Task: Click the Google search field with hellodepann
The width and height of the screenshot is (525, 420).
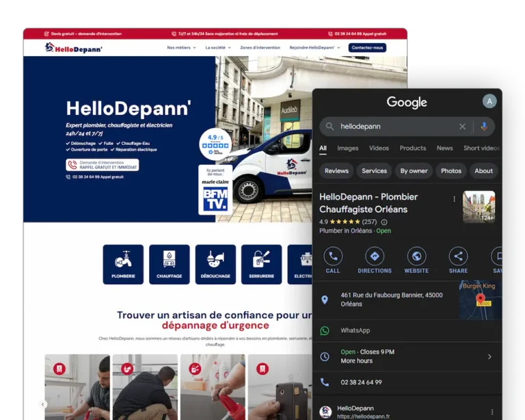Action: pos(390,127)
